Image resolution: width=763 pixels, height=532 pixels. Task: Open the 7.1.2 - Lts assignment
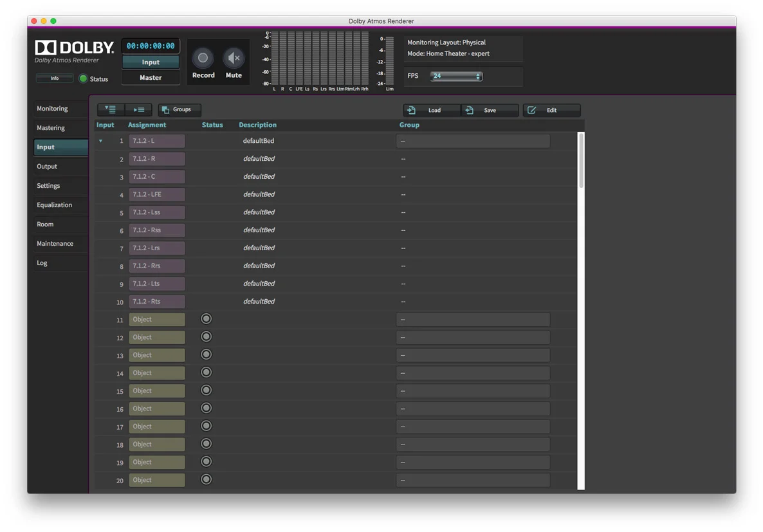157,284
